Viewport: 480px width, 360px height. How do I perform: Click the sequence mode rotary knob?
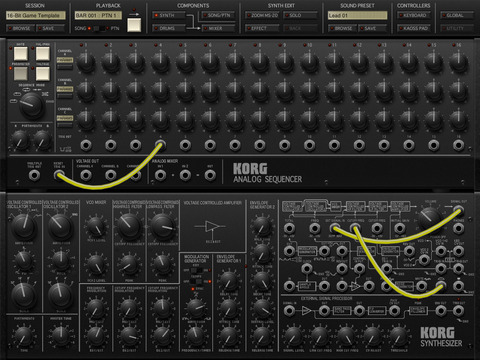tap(32, 105)
